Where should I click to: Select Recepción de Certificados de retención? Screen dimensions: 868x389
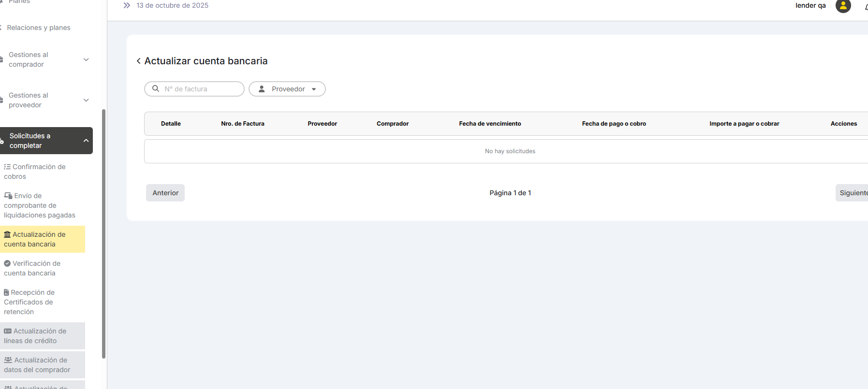coord(29,302)
